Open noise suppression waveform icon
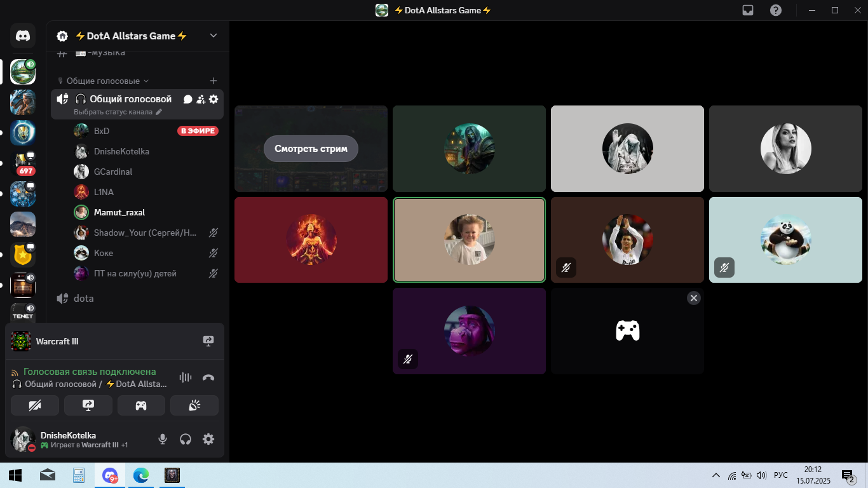868x488 pixels. [186, 377]
